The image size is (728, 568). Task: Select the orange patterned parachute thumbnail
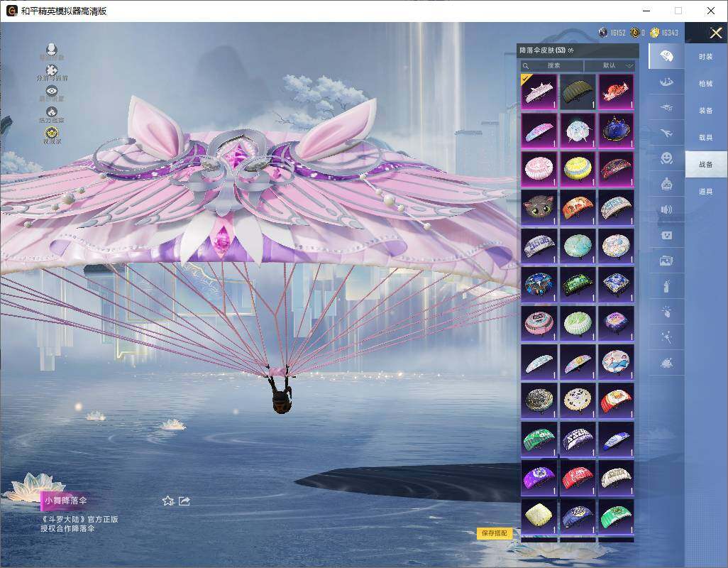coord(578,207)
